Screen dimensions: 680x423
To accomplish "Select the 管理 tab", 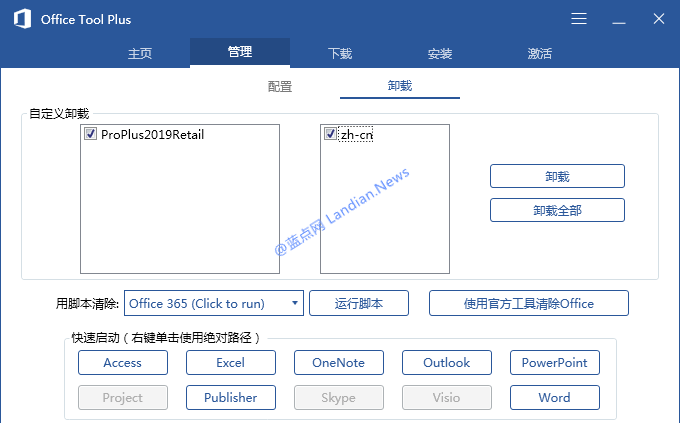I will click(240, 52).
